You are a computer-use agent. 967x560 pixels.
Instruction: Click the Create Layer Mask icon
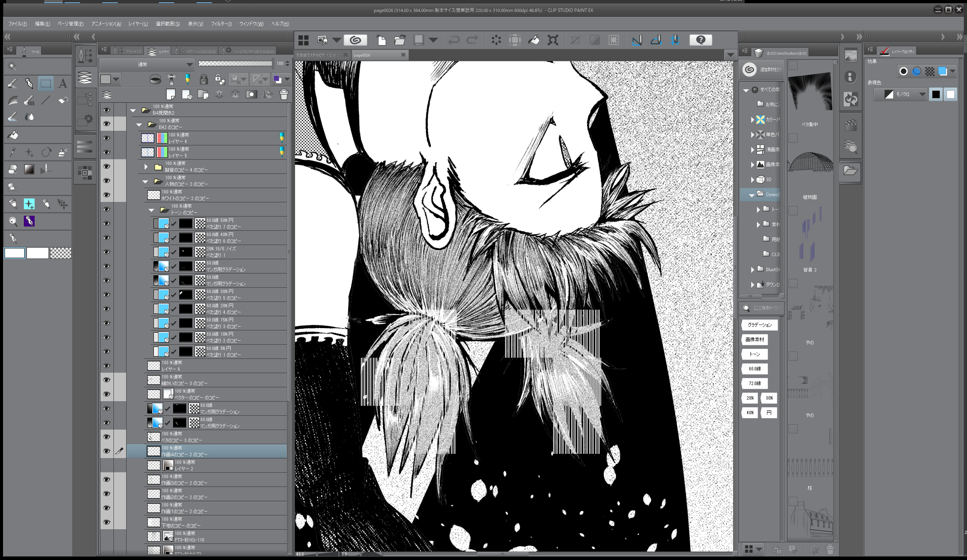coord(251,94)
